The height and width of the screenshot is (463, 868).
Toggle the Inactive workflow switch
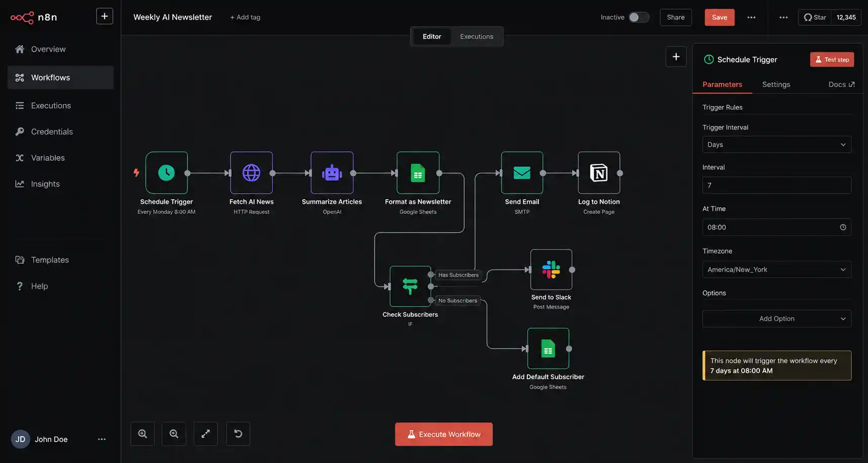638,17
